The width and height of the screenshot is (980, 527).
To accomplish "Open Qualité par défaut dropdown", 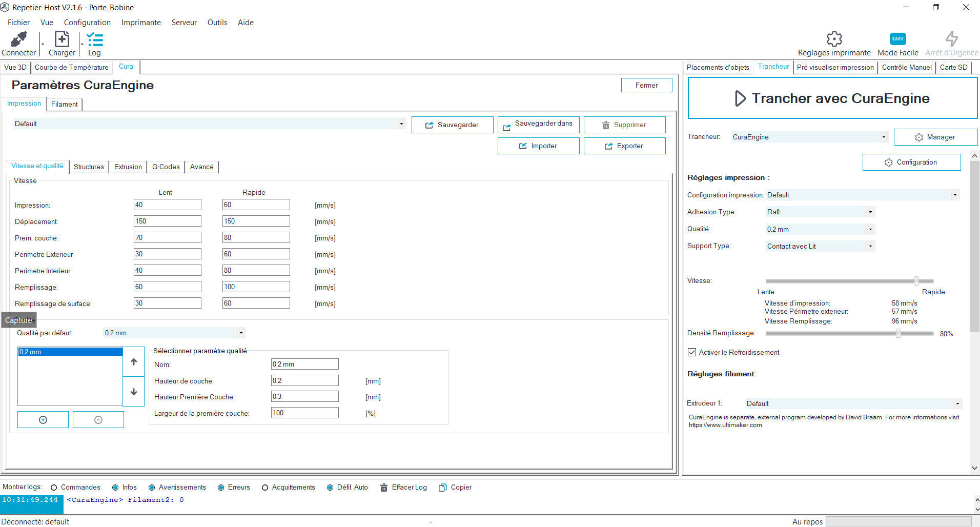I will pos(241,333).
